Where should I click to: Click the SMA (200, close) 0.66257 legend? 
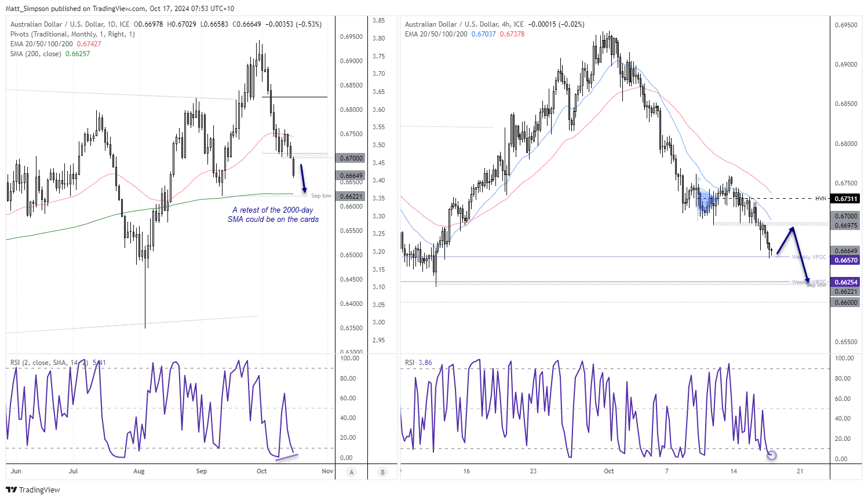coord(50,54)
